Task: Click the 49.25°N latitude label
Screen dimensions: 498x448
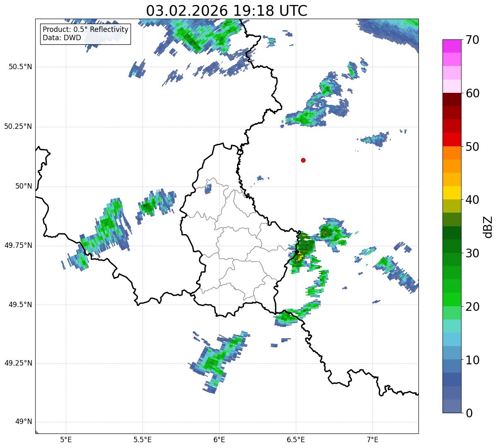Action: (18, 363)
